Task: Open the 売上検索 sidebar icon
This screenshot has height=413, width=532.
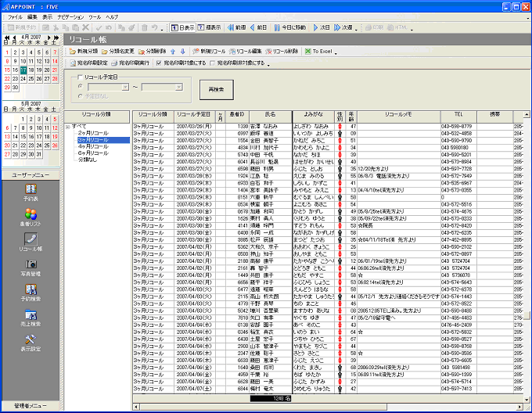Action: point(31,318)
